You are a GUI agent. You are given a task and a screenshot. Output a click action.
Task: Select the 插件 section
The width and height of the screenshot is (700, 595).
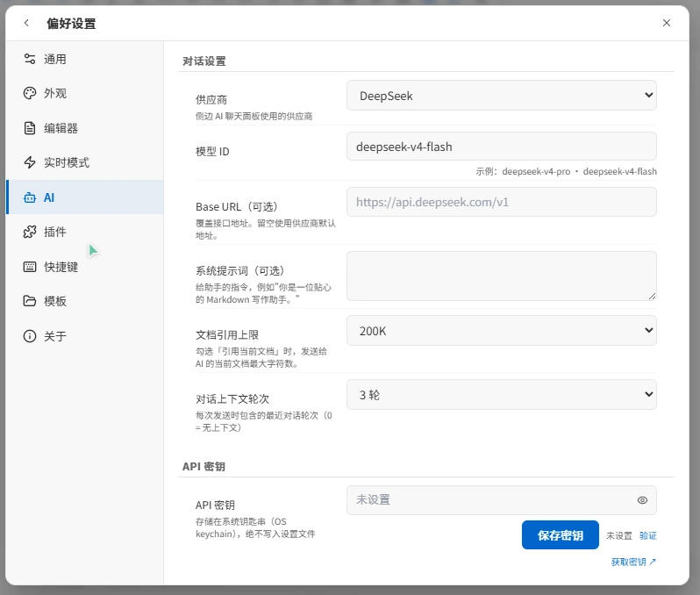click(x=85, y=232)
